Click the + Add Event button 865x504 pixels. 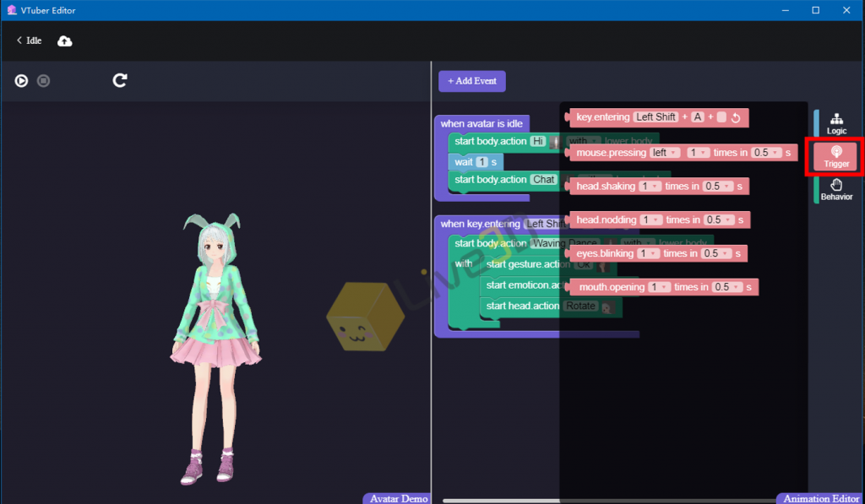(471, 81)
